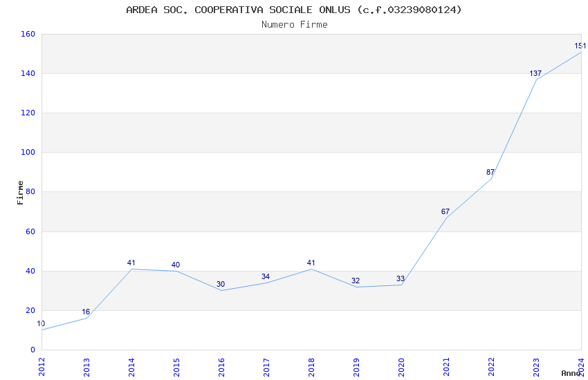
Task: Click the x-axis year 2018
Action: pos(311,367)
